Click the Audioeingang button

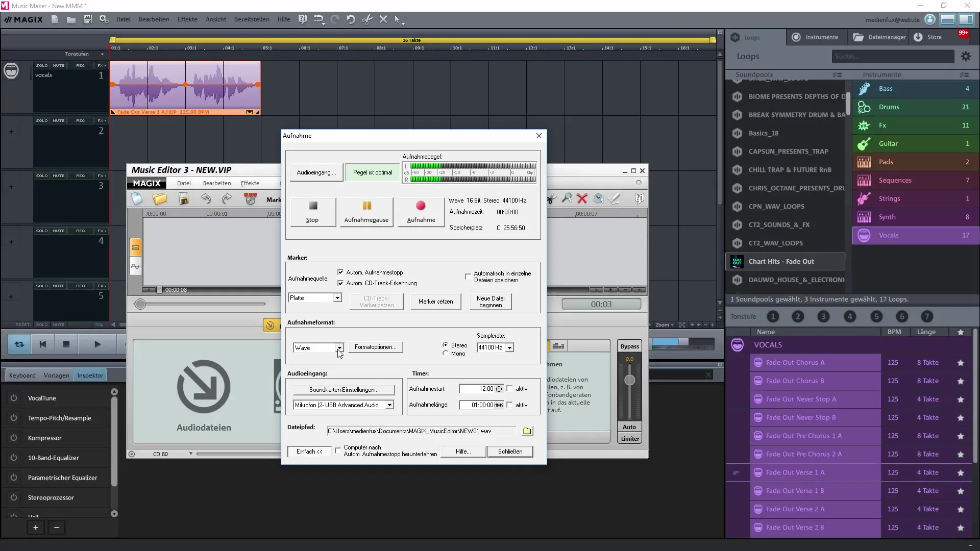point(316,172)
